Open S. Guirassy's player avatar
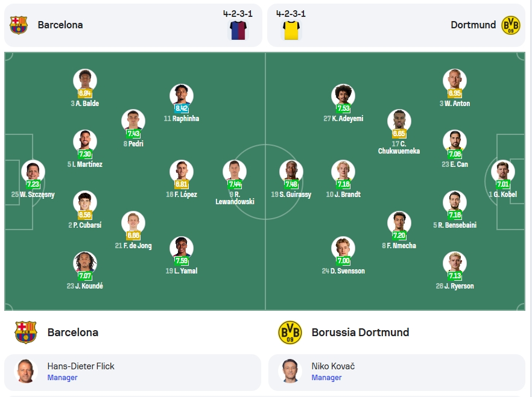Screen dimensions: 532x397 [x=291, y=172]
